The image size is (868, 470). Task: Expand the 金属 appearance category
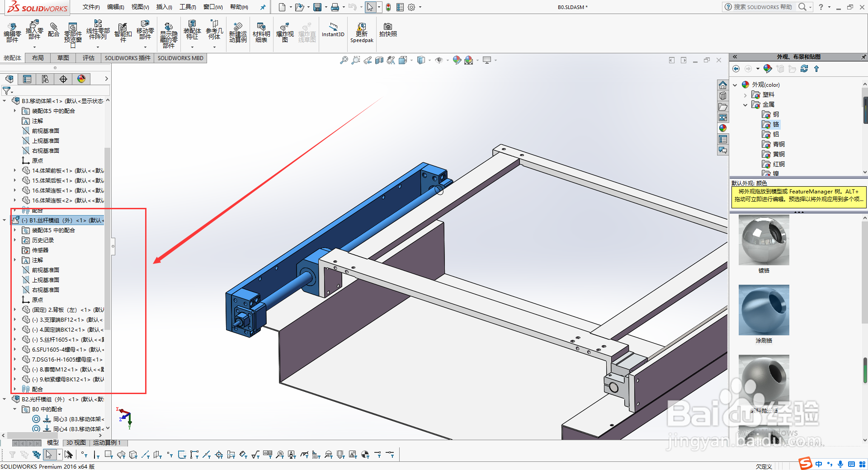point(745,104)
